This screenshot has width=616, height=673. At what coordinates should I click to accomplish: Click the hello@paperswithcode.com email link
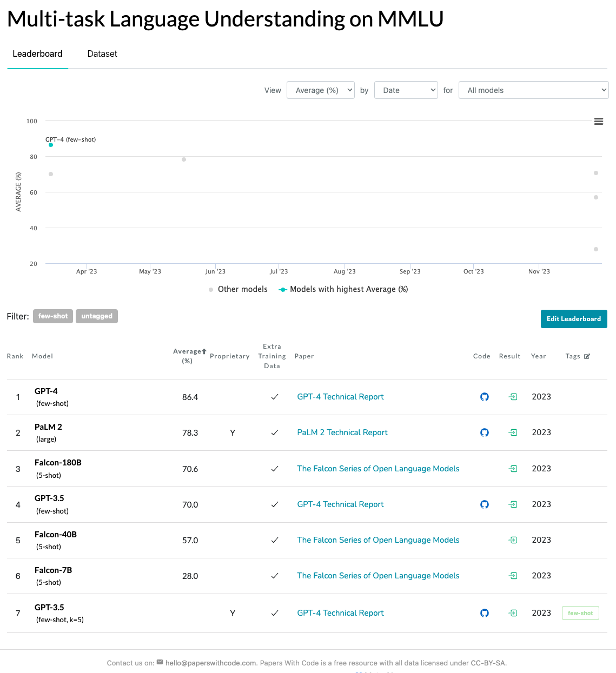click(211, 663)
